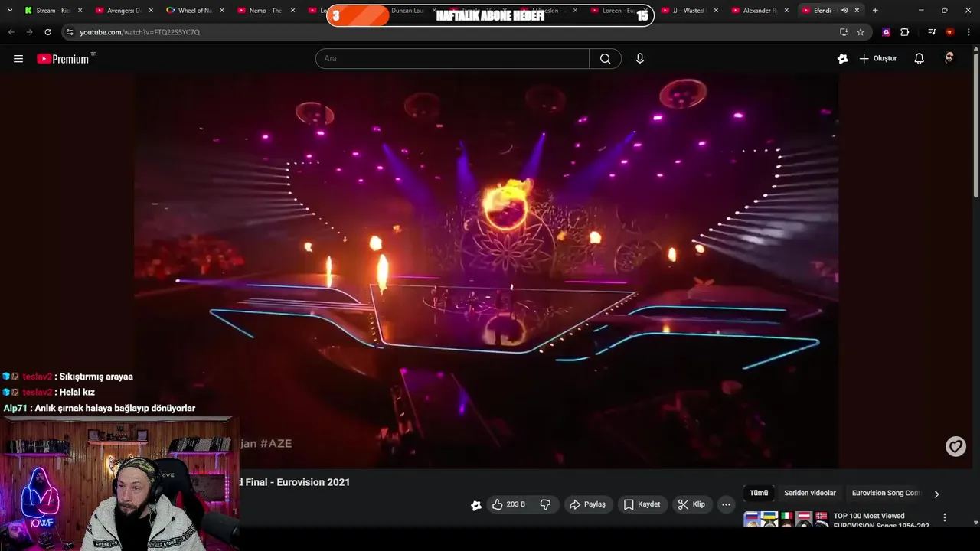Open more actions three-dot button under video
Image resolution: width=980 pixels, height=551 pixels.
click(x=727, y=504)
